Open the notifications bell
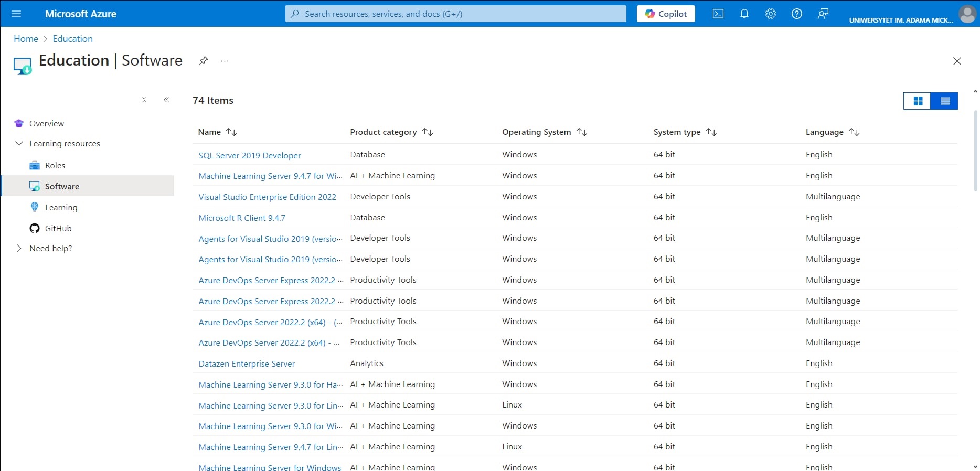980x471 pixels. tap(744, 14)
